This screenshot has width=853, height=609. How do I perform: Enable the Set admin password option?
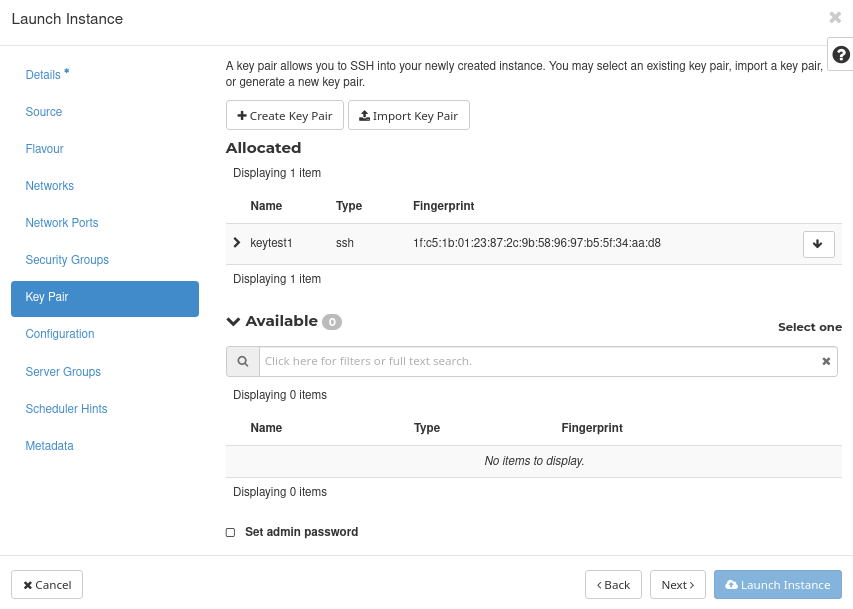click(230, 532)
